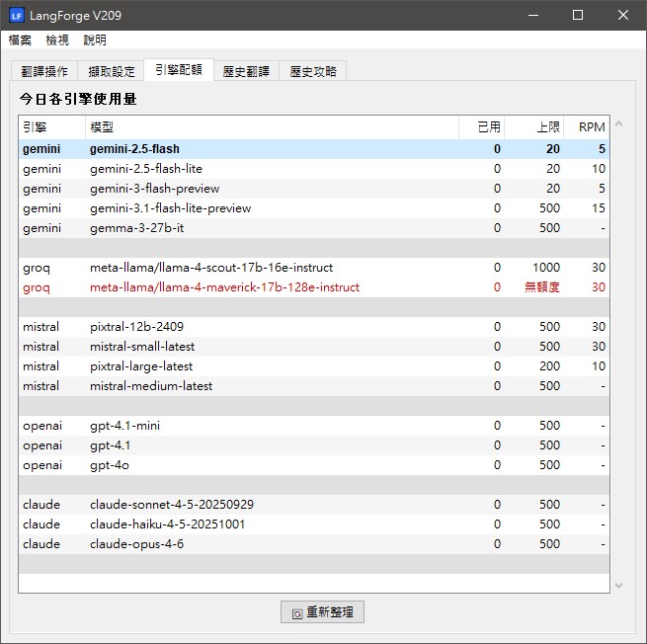This screenshot has width=647, height=644.
Task: Sort by the 引擎 column header
Action: [52, 127]
